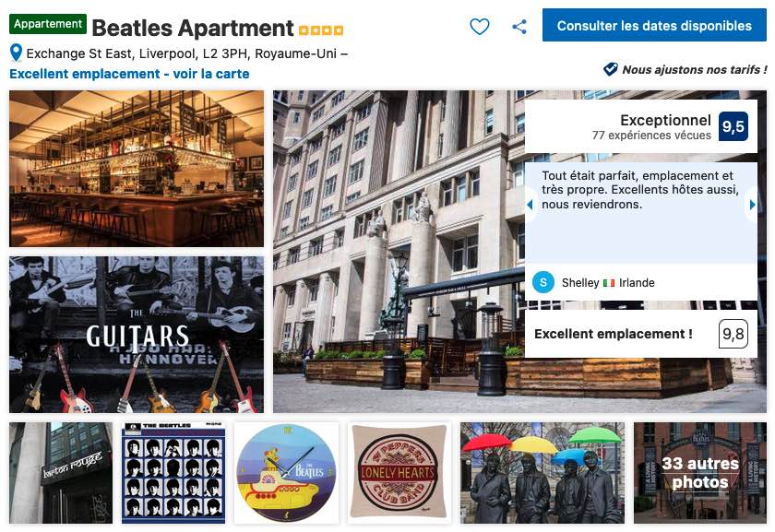View 33 autres photos gallery
The image size is (775, 532).
(x=700, y=473)
